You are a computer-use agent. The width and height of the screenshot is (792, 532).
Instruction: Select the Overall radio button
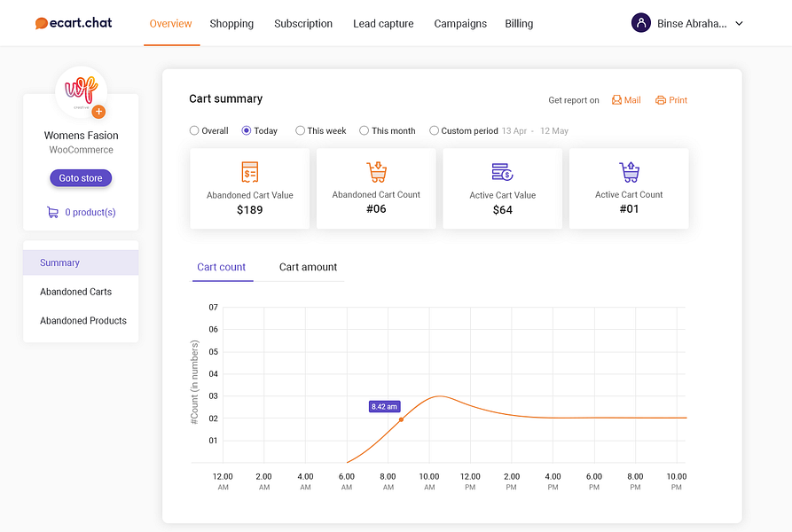194,130
